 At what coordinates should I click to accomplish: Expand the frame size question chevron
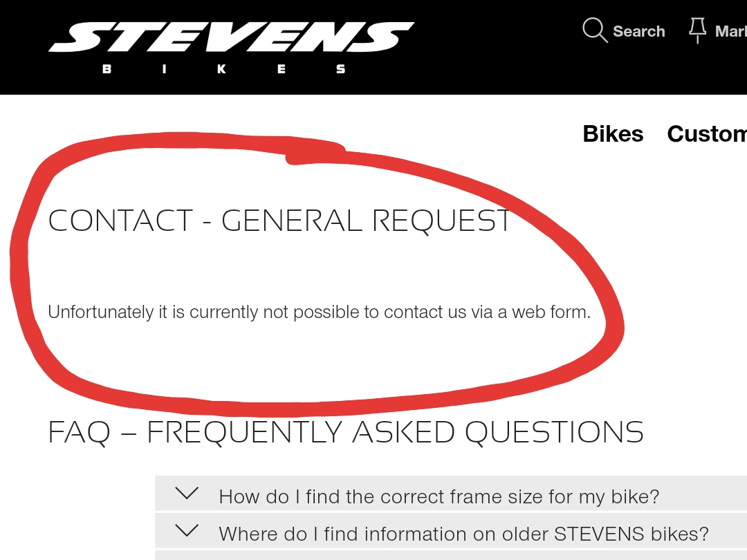[187, 494]
